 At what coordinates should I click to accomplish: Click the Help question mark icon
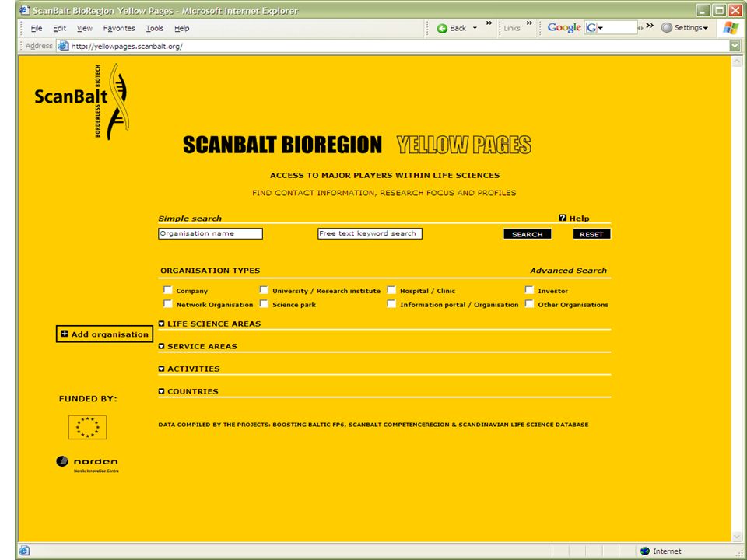(x=563, y=218)
